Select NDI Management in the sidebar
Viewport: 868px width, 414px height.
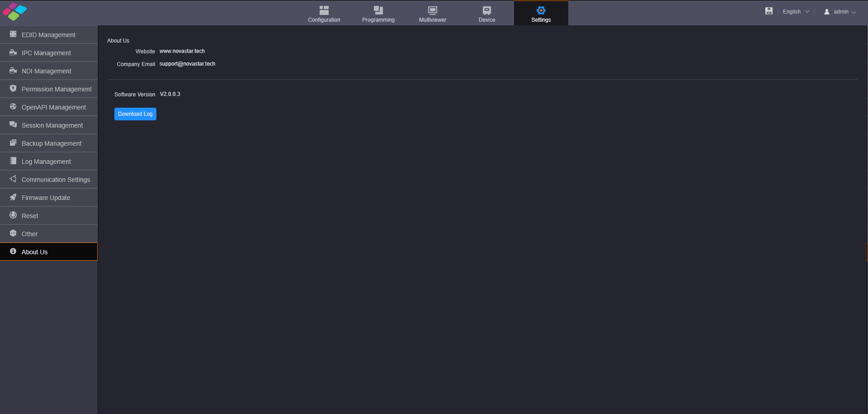pyautogui.click(x=49, y=71)
